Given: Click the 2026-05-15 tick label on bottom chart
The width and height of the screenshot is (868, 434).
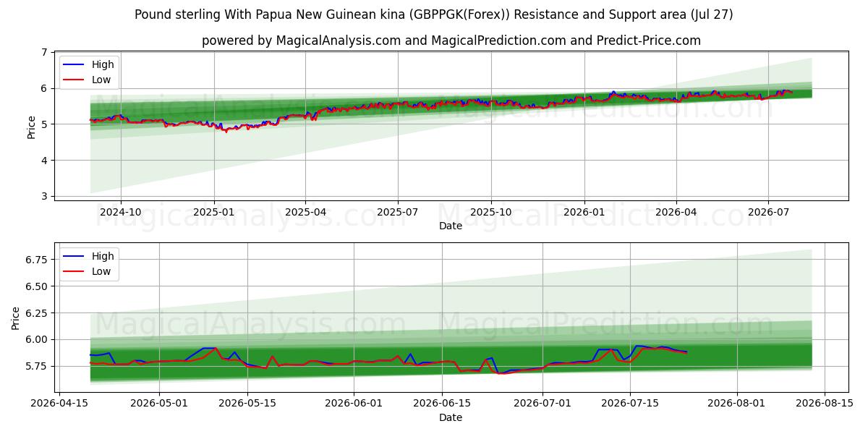Looking at the screenshot, I should coord(248,404).
